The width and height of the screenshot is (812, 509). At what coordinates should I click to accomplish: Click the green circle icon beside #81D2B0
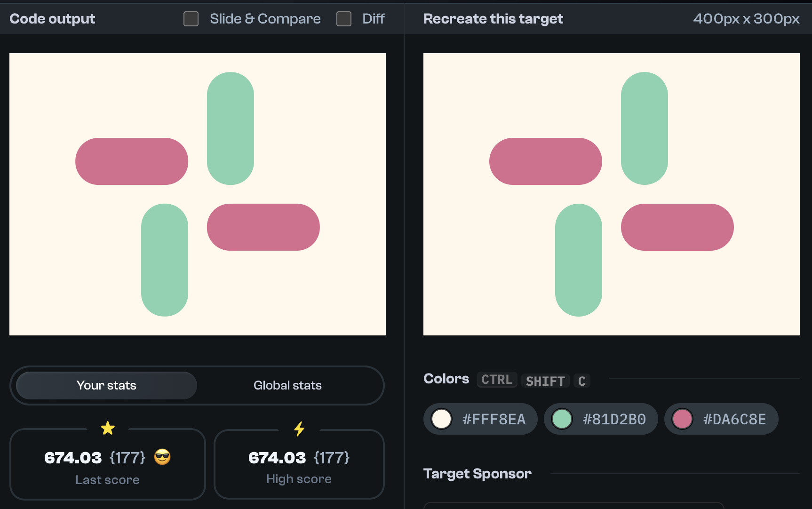(562, 419)
